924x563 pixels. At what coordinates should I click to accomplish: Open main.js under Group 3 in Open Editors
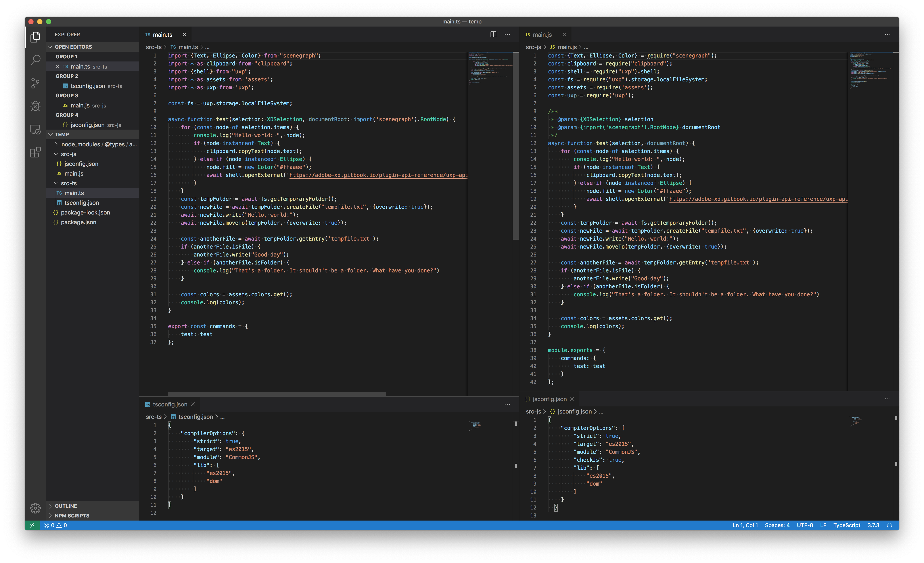click(x=92, y=105)
